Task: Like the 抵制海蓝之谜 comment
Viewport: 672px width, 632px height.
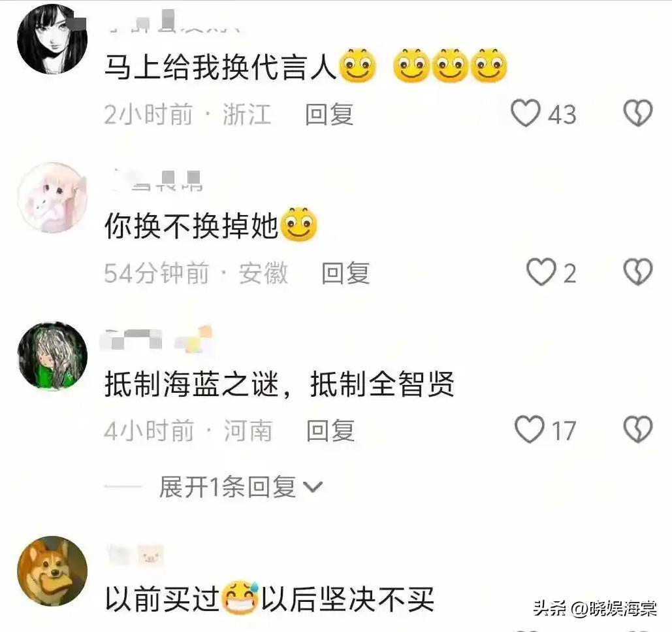Action: coord(529,429)
